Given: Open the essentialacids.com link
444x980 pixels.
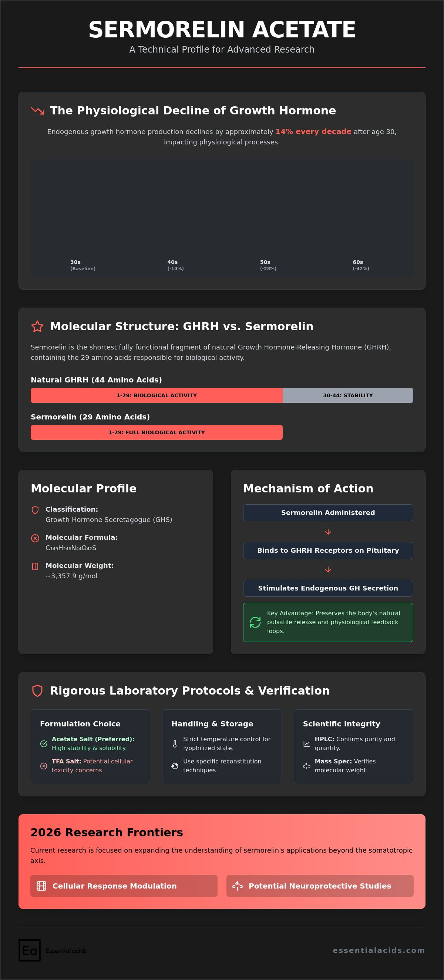Looking at the screenshot, I should (379, 950).
